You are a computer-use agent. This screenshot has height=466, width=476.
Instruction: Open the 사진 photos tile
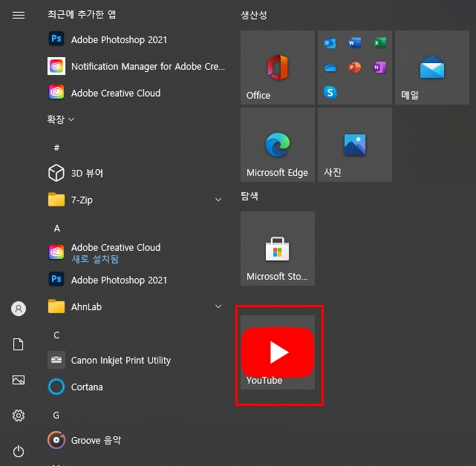[355, 145]
